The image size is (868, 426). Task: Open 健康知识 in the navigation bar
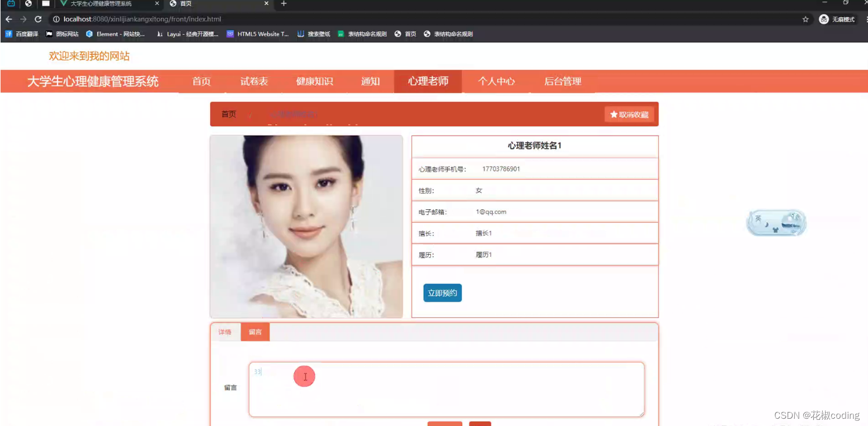click(x=314, y=82)
